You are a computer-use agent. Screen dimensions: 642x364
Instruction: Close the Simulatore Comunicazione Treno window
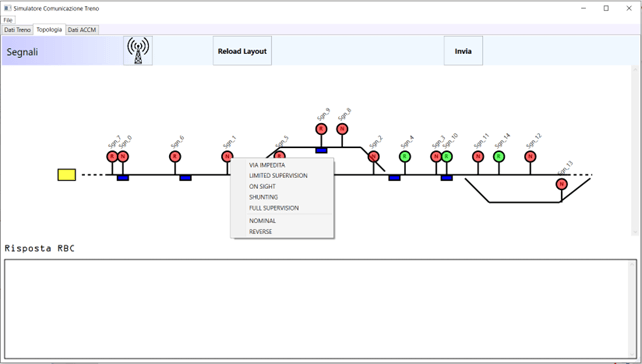[629, 8]
